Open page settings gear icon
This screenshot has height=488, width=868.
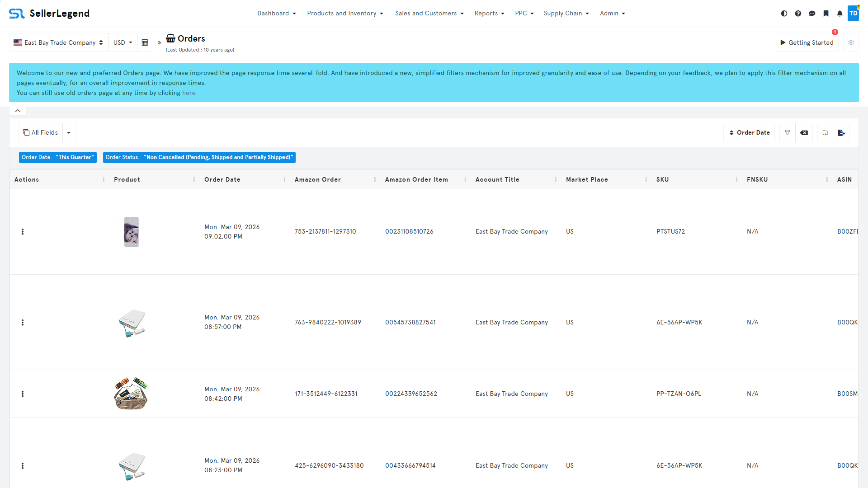[851, 42]
